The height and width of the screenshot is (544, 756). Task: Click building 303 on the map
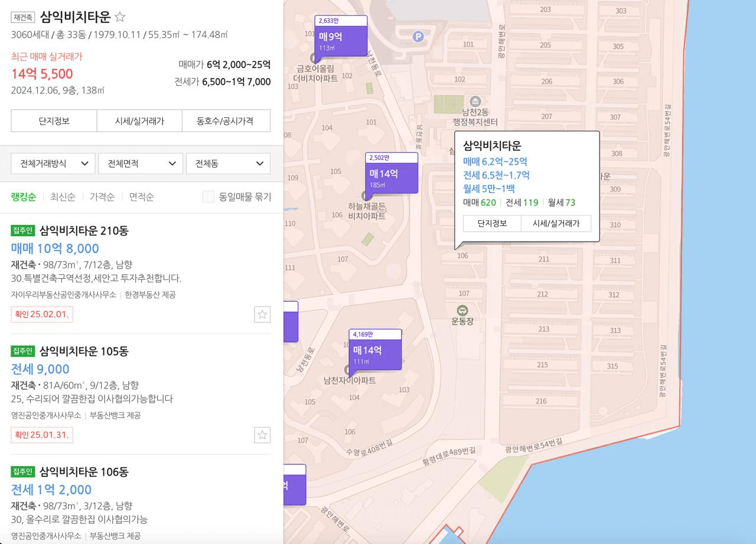[x=621, y=11]
